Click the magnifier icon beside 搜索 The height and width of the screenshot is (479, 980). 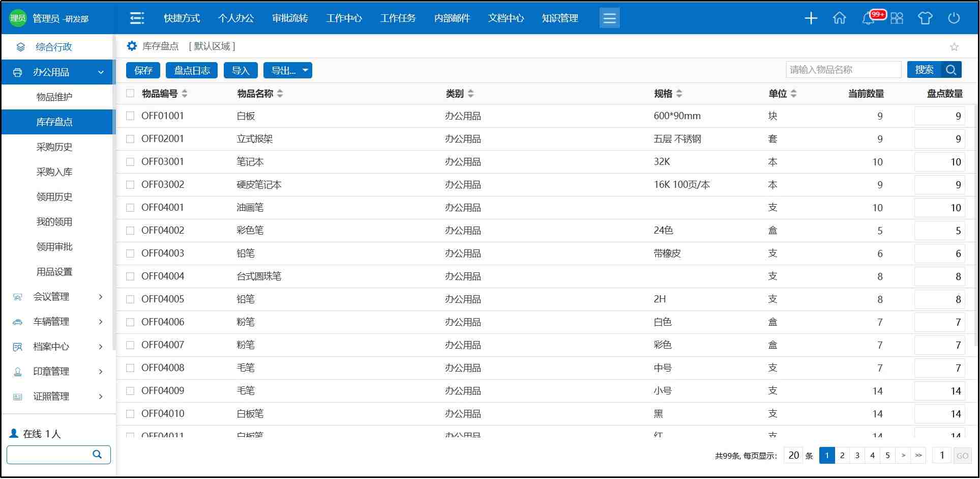click(x=951, y=70)
